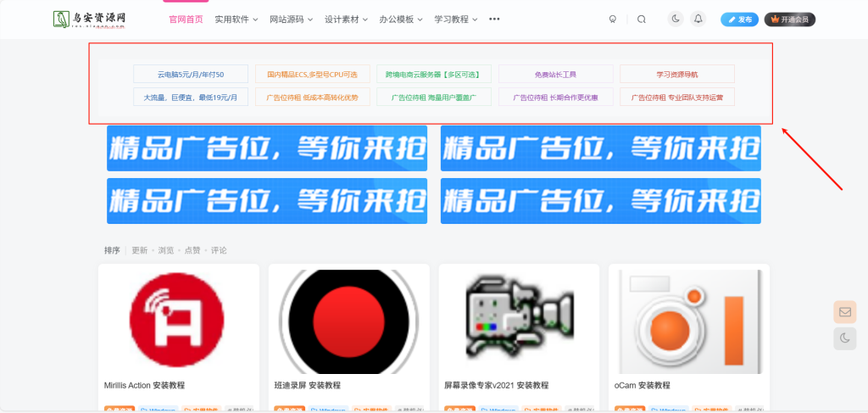Viewport: 868px width, 413px height.
Task: Open the 学习资源导航 link
Action: coord(677,74)
